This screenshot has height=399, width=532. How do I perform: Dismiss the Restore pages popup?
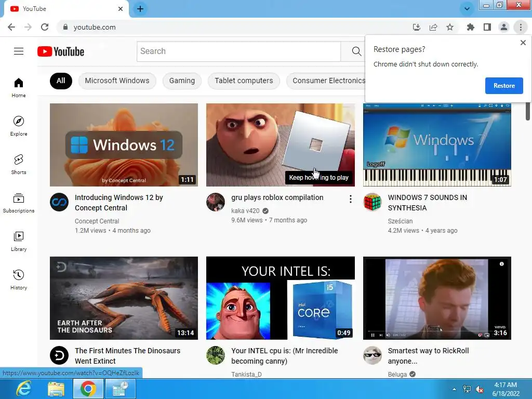(x=523, y=43)
